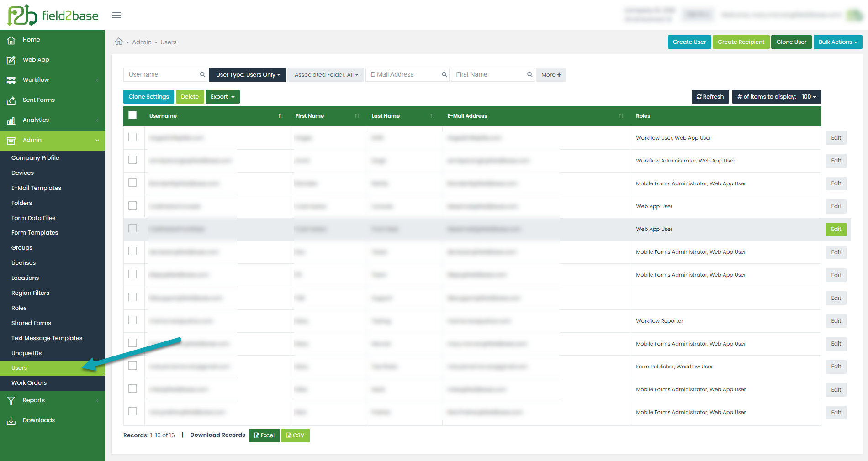Toggle the hamburger sidebar menu

(x=116, y=15)
